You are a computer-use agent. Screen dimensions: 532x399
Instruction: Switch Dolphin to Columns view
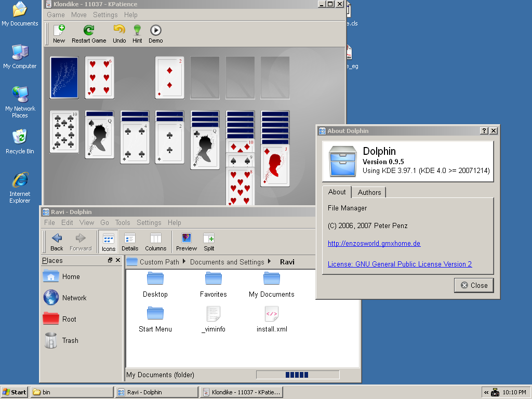click(x=156, y=242)
